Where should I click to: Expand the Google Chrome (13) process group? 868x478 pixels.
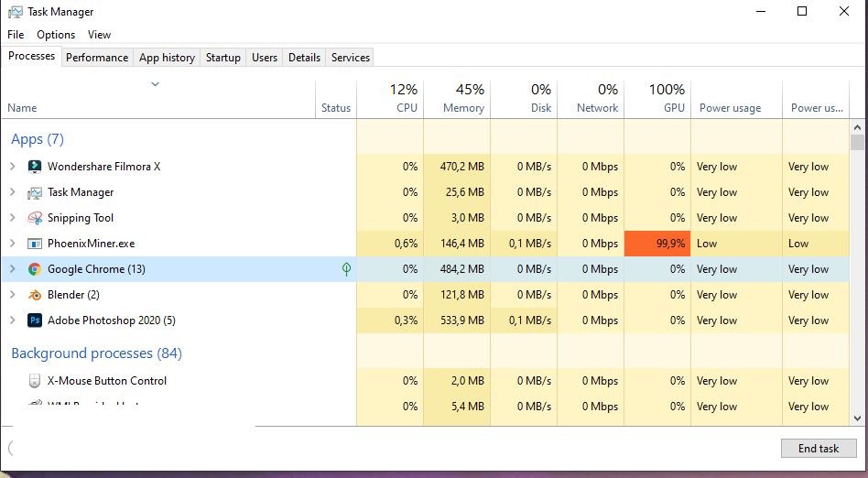coord(13,269)
